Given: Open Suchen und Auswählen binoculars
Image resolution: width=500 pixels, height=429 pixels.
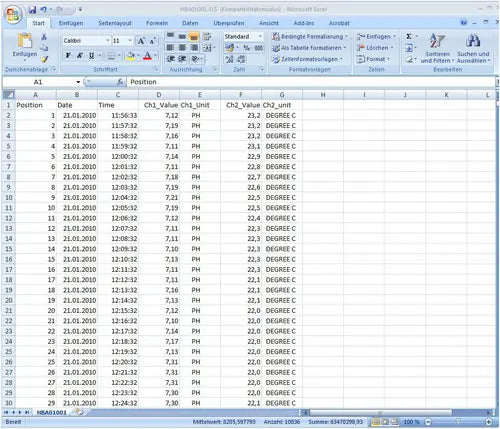Looking at the screenshot, I should click(x=473, y=48).
